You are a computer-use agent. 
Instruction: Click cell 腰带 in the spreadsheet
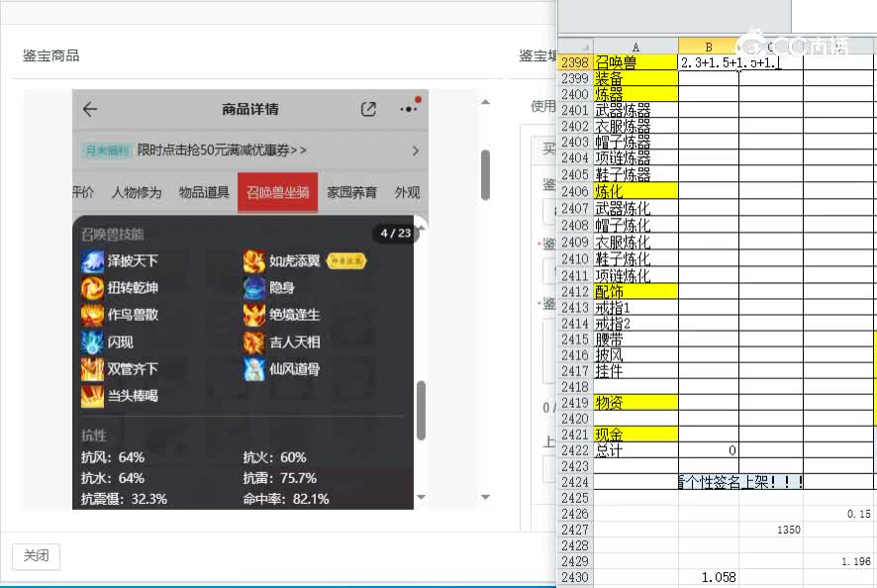click(x=635, y=339)
